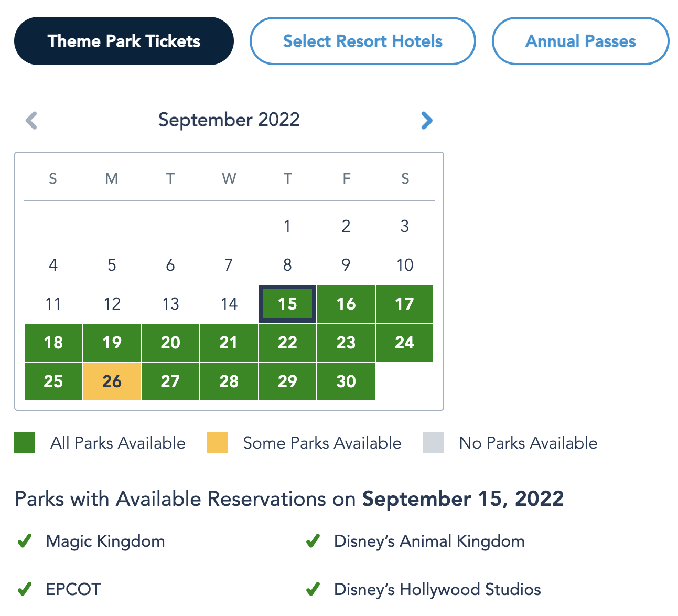Click the yellow Some Parks Available swatch

[217, 442]
